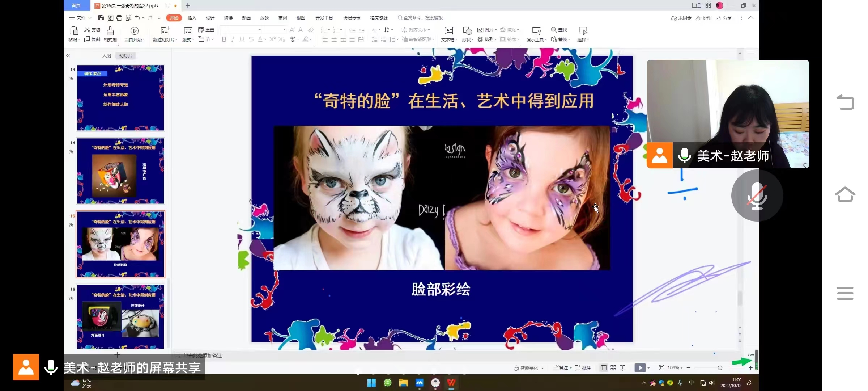The width and height of the screenshot is (868, 391).
Task: Click the 智能美化 button
Action: click(x=528, y=368)
